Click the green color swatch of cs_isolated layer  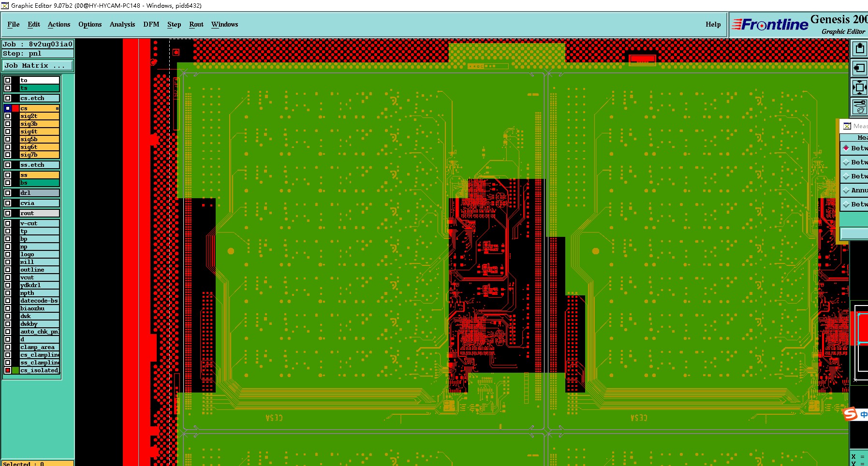[15, 370]
